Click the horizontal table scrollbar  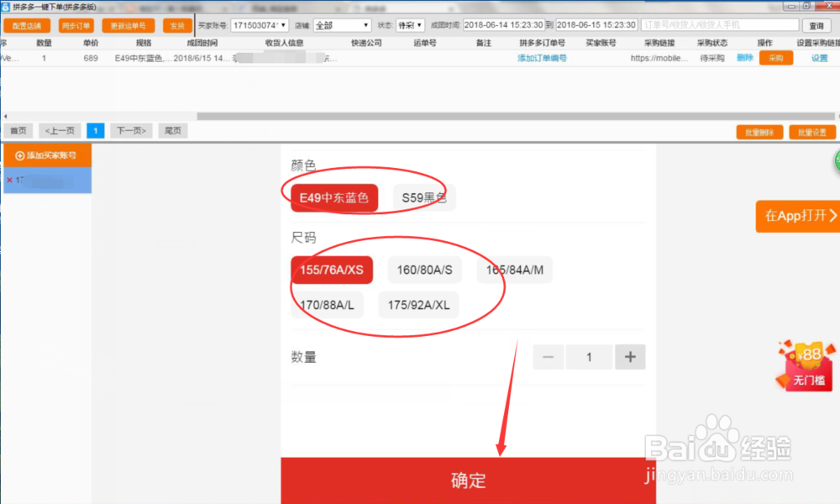[x=514, y=116]
